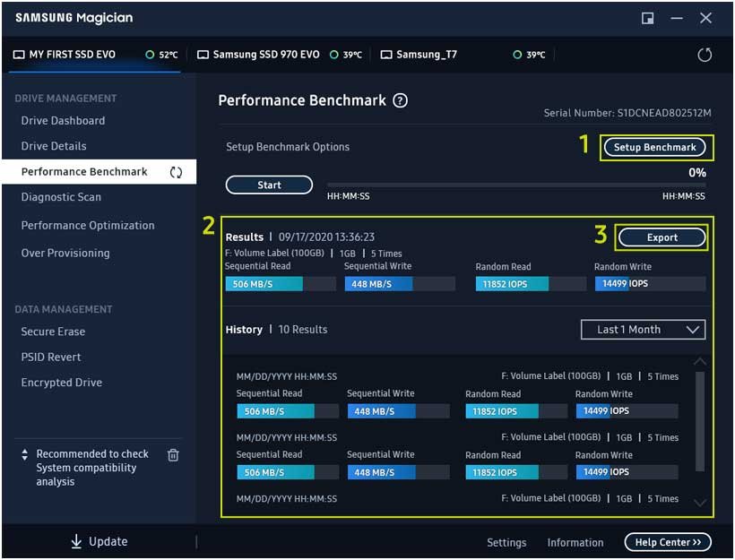
Task: Click the Results timestamp 09/17/2020 13:36:23
Action: pos(326,237)
